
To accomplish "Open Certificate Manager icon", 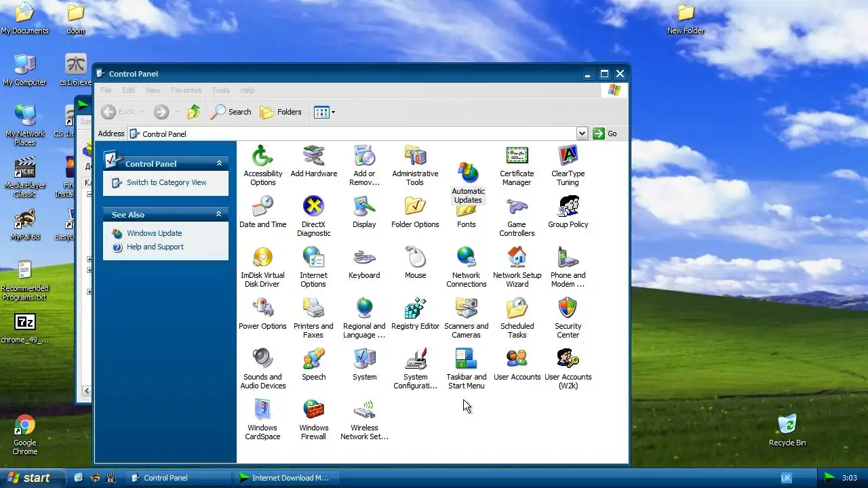I will (517, 165).
